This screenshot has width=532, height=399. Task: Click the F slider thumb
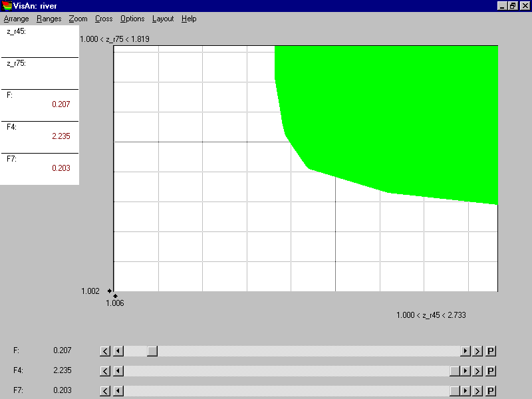152,351
